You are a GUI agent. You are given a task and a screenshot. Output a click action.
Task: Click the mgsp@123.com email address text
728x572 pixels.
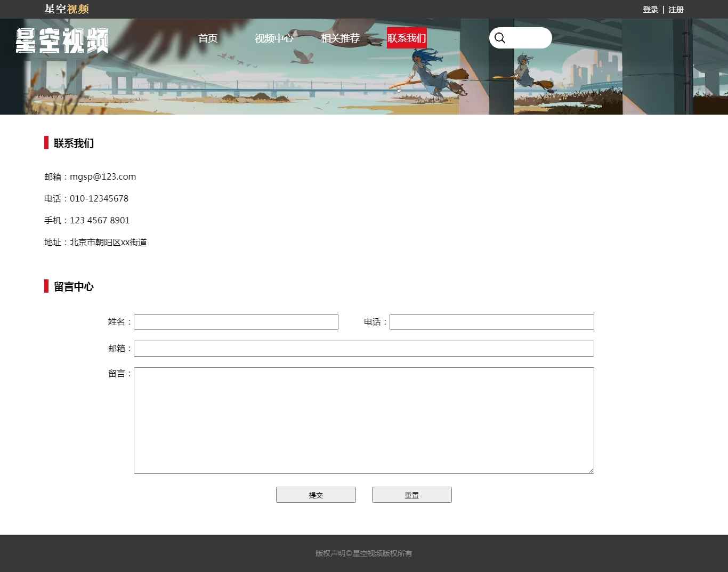(103, 176)
